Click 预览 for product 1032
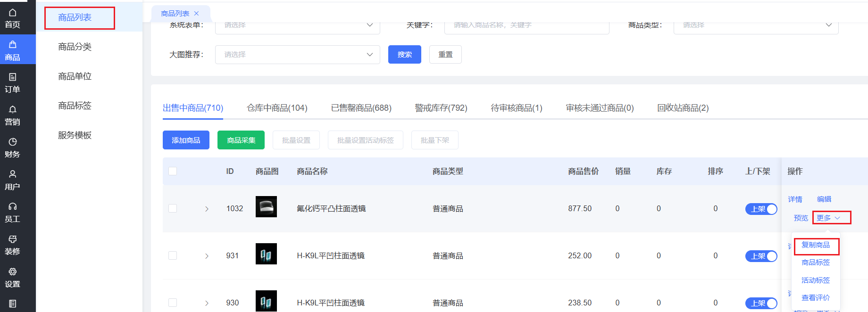The height and width of the screenshot is (312, 868). coord(801,218)
